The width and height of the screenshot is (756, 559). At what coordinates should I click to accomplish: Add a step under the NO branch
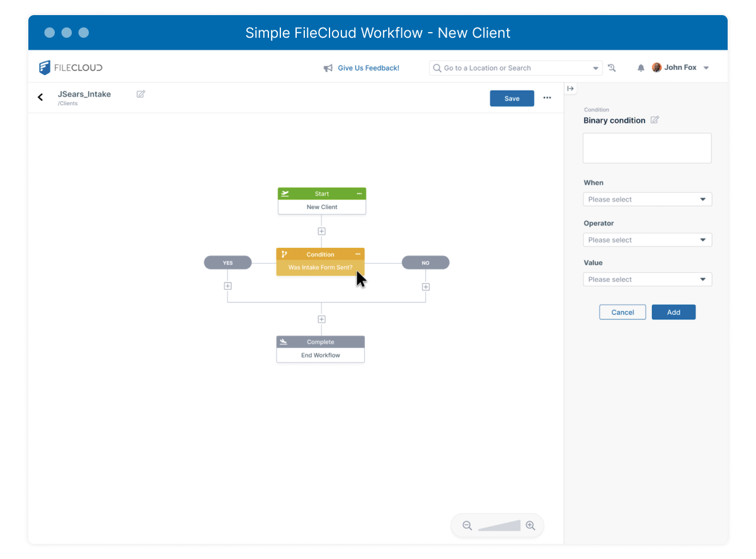coord(426,287)
